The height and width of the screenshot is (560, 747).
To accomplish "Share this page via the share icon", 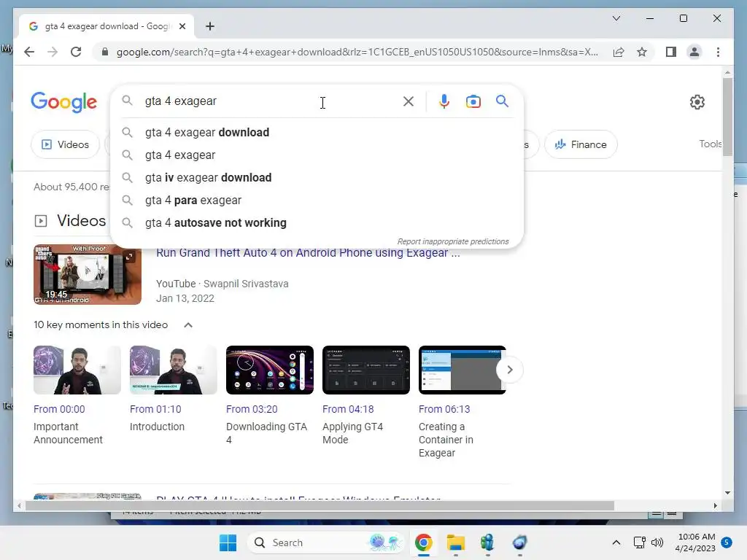I will pos(619,52).
